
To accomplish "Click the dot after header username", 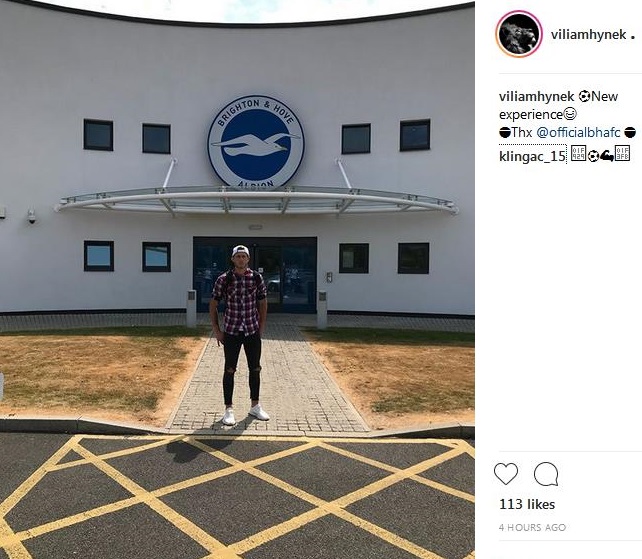I will (x=633, y=38).
